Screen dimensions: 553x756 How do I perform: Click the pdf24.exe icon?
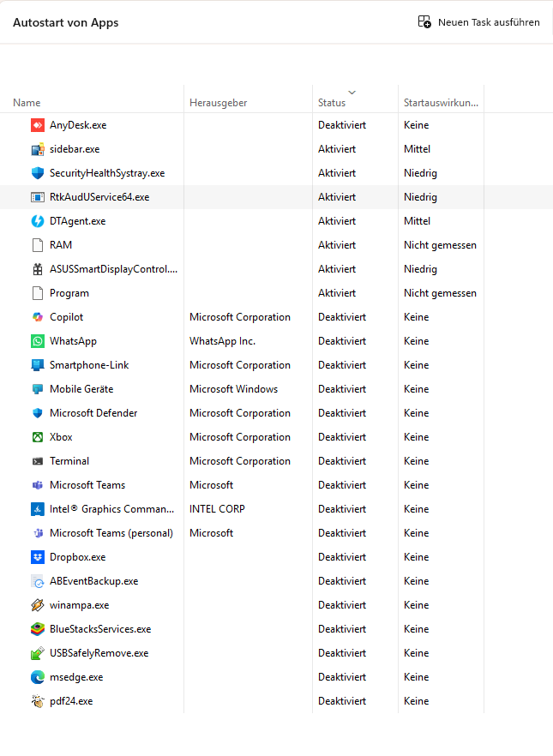(38, 701)
